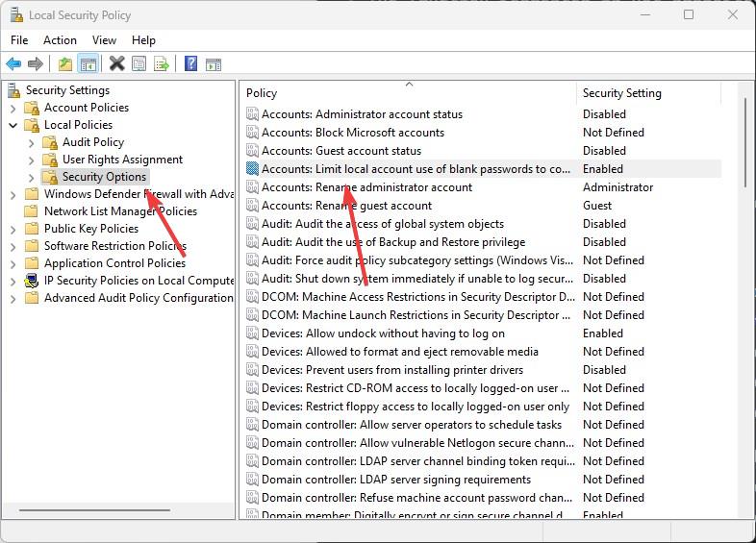The image size is (756, 543).
Task: Click the Export List toolbar icon
Action: pos(161,63)
